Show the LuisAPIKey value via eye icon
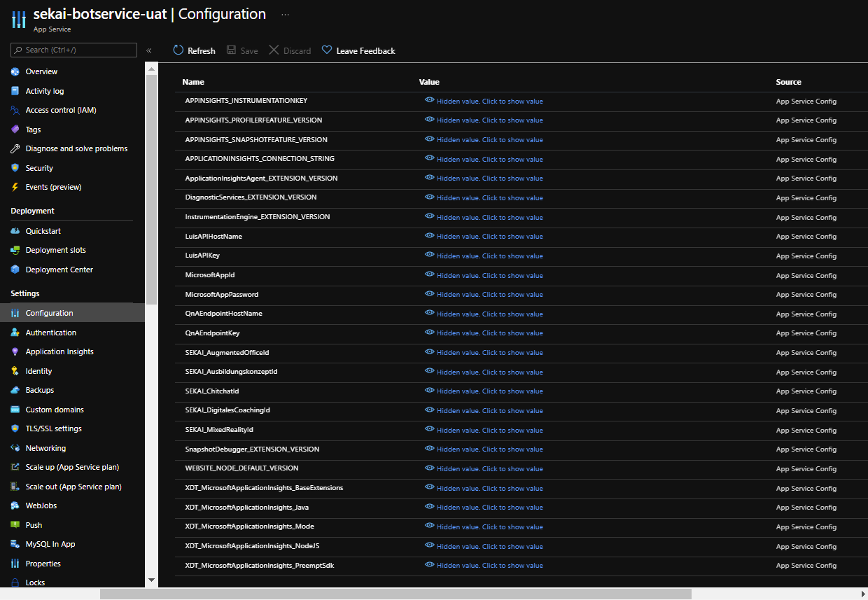868x600 pixels. click(429, 255)
